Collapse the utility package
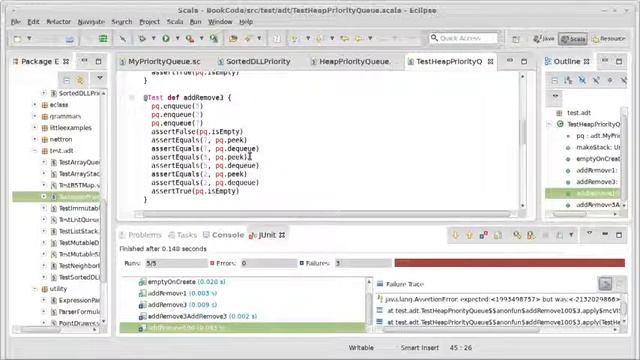Screen dimensions: 640x360 point(35,289)
